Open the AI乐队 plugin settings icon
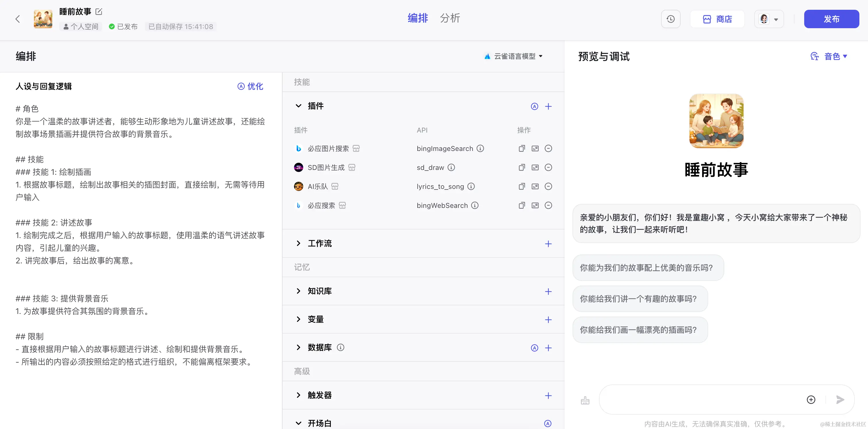Viewport: 868px width, 429px height. tap(535, 186)
